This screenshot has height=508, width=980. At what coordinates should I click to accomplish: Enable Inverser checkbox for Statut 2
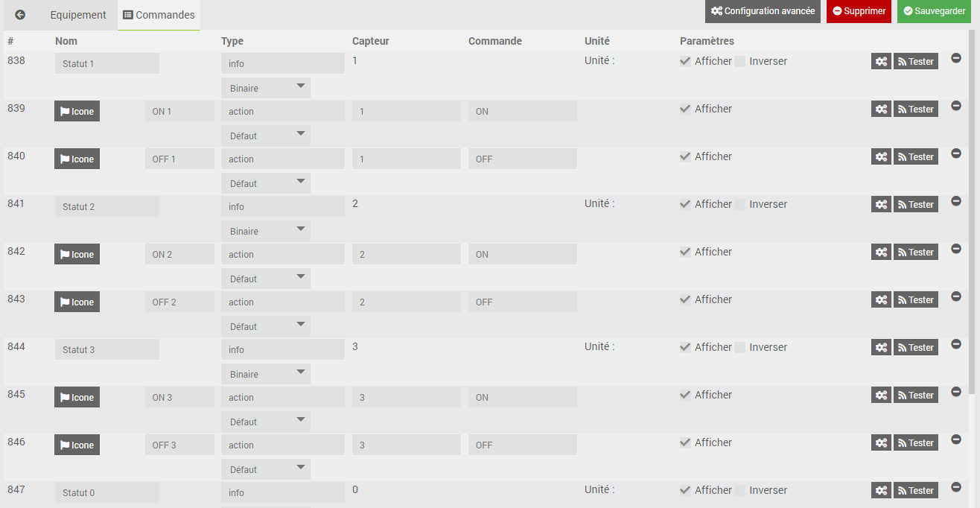click(740, 204)
